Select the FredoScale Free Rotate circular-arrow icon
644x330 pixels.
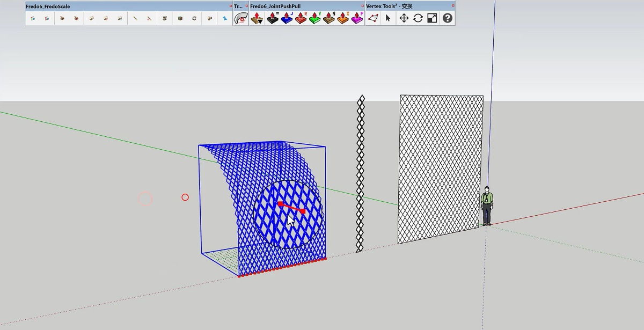[x=194, y=18]
